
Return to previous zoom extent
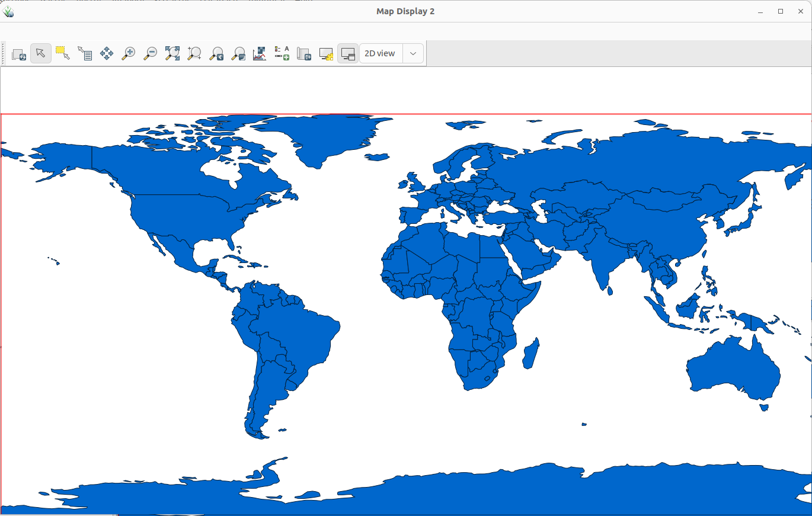[x=216, y=53]
